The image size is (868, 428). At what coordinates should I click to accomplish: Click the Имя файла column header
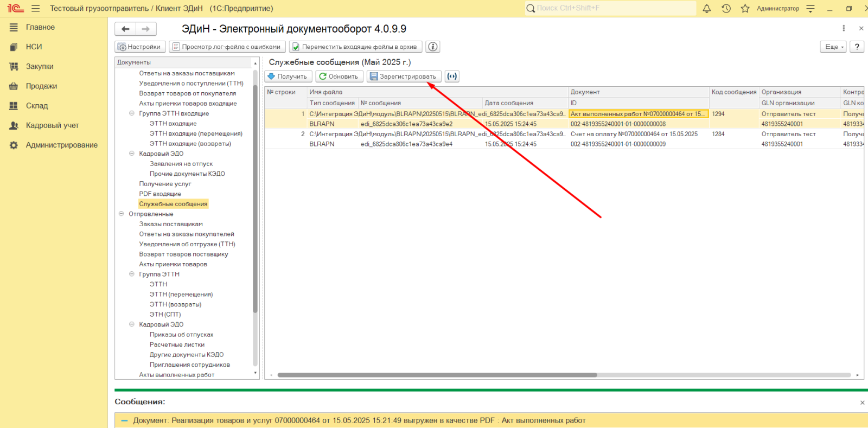[x=437, y=92]
